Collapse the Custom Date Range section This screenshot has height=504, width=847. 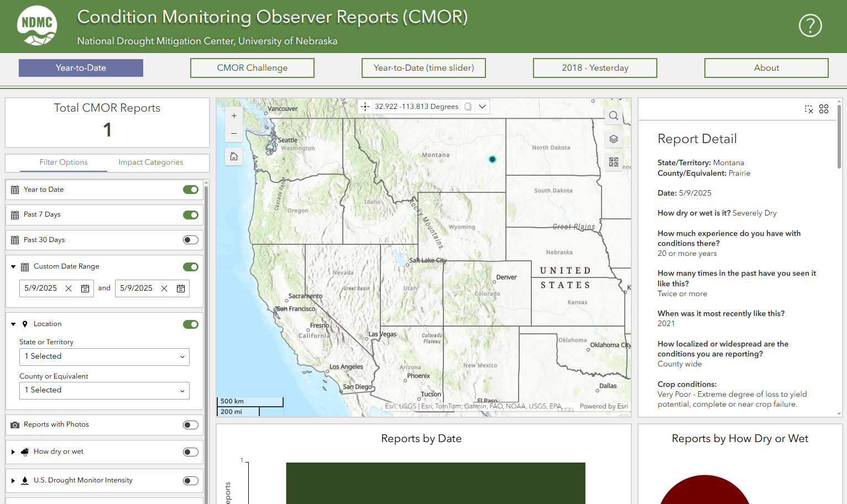[x=13, y=267]
